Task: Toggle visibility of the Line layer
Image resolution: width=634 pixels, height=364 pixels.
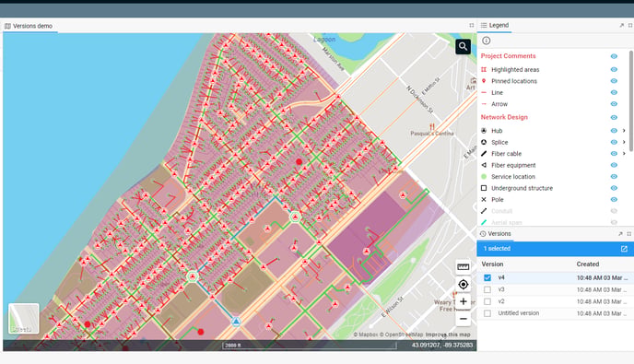Action: point(614,93)
